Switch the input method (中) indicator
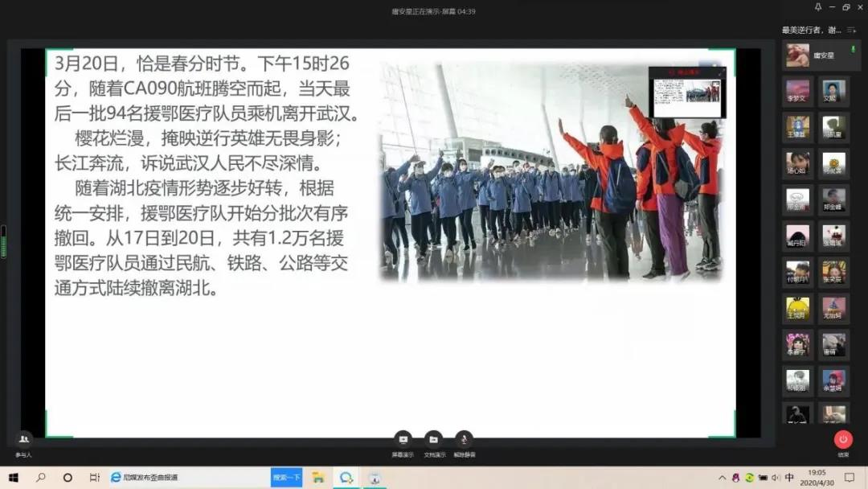This screenshot has width=868, height=489. tap(790, 478)
